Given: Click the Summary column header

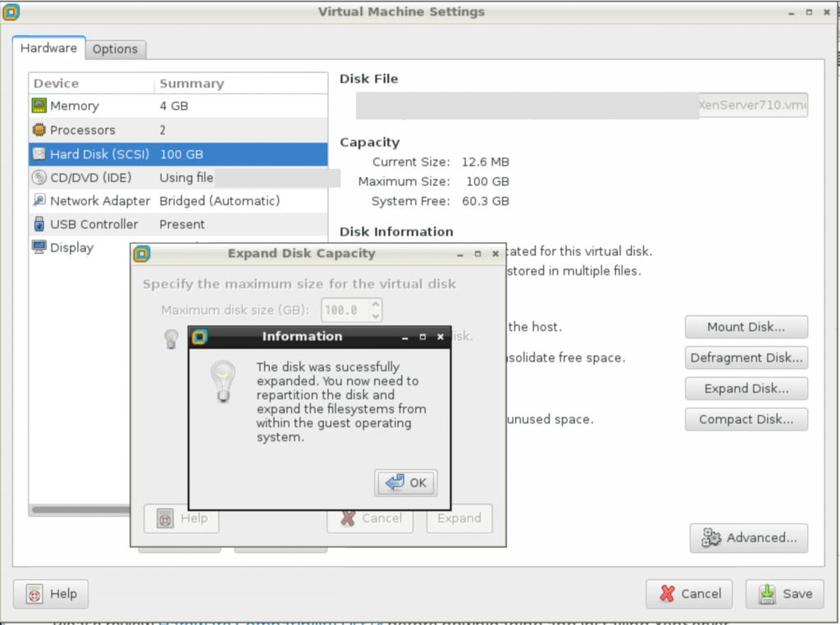Looking at the screenshot, I should click(241, 84).
